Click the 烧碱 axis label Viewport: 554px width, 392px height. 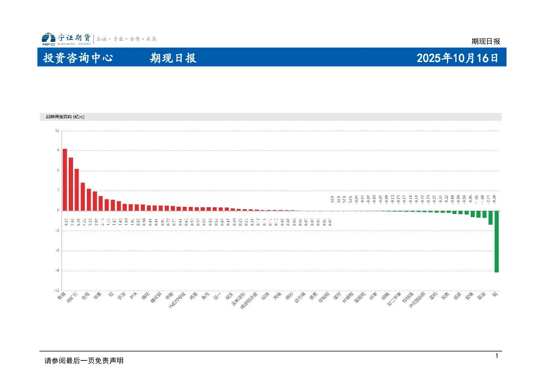click(386, 296)
